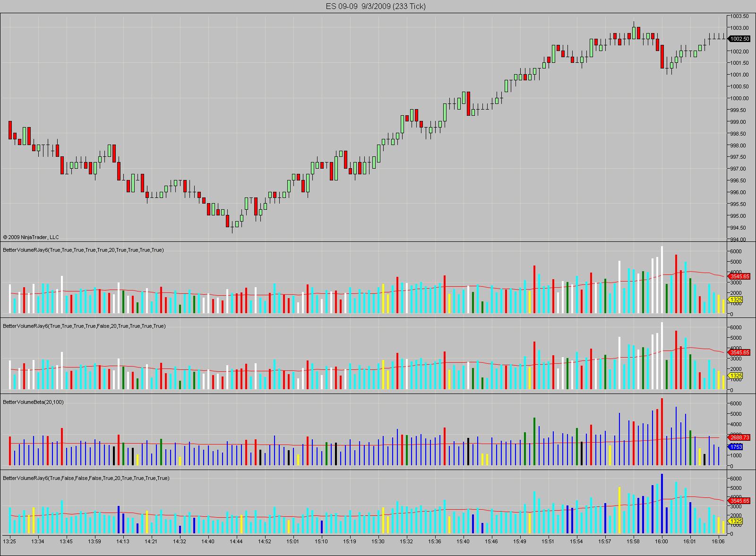This screenshot has height=556, width=756.
Task: Click the 15:19 time axis label
Action: tap(350, 541)
